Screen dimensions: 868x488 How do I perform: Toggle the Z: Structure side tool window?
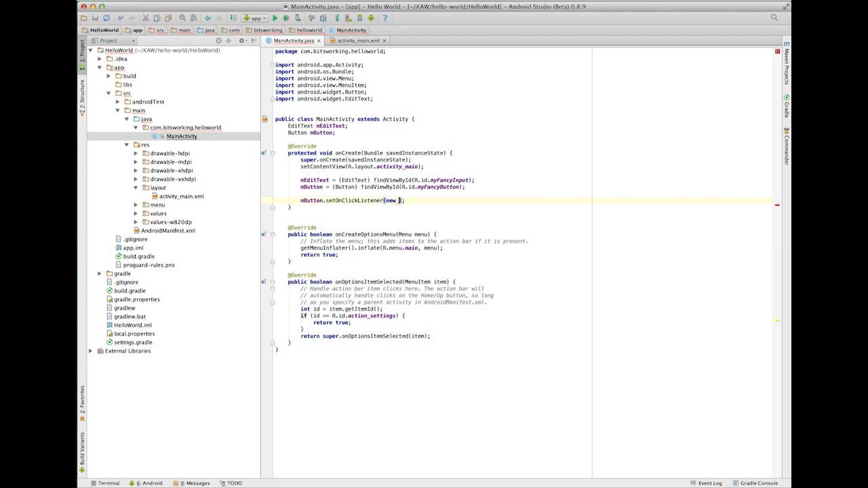[x=82, y=96]
